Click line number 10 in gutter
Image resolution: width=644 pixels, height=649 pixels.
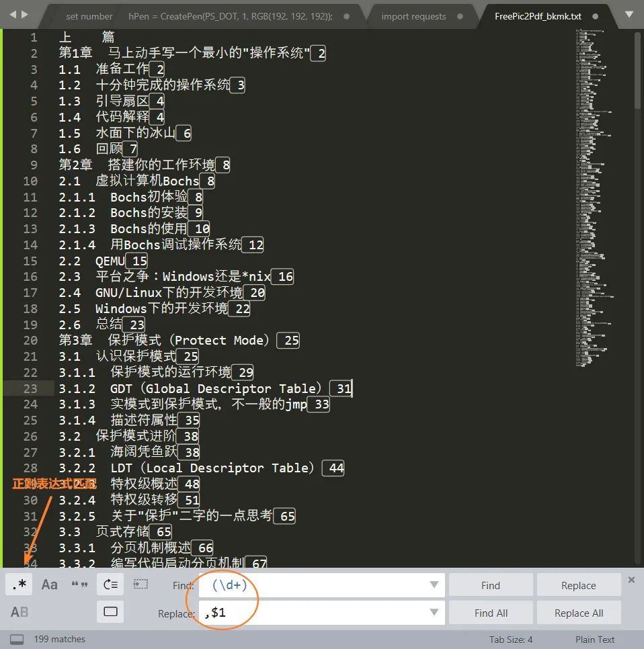(30, 181)
